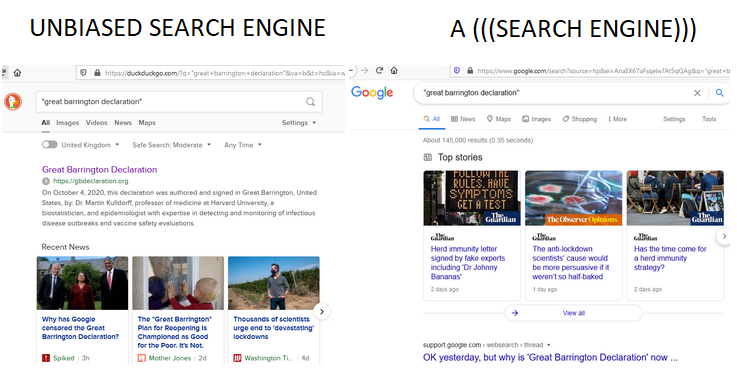Open the Mother Jones 'Great Barrington' Plan article
The width and height of the screenshot is (737, 369).
[174, 332]
